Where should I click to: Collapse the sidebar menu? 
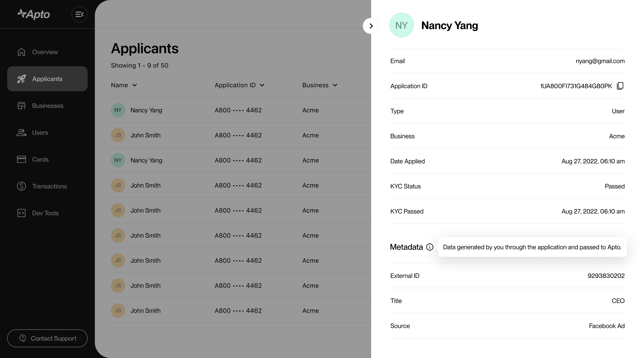(79, 14)
